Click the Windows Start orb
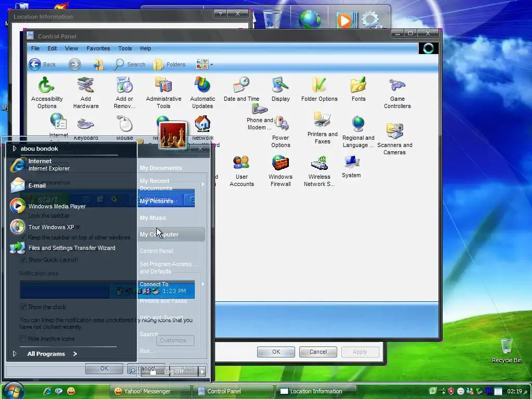This screenshot has width=532, height=399. click(x=14, y=391)
